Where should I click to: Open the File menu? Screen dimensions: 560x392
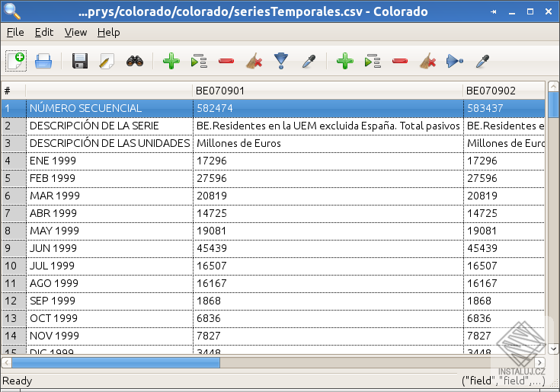15,33
